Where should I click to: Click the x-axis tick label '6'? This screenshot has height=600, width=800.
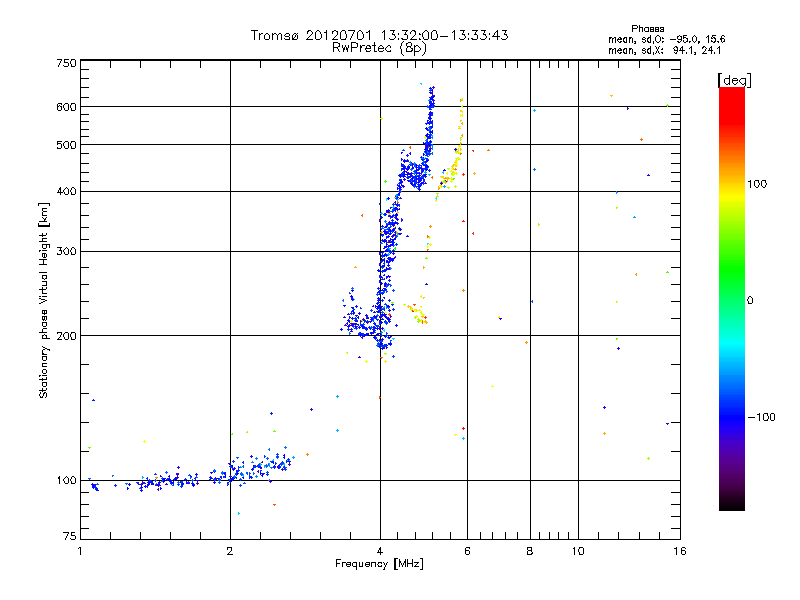[467, 551]
